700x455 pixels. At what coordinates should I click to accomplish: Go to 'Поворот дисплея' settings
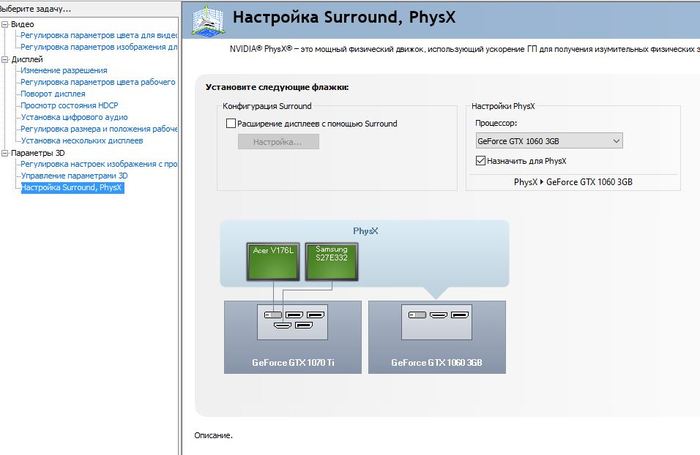point(53,94)
